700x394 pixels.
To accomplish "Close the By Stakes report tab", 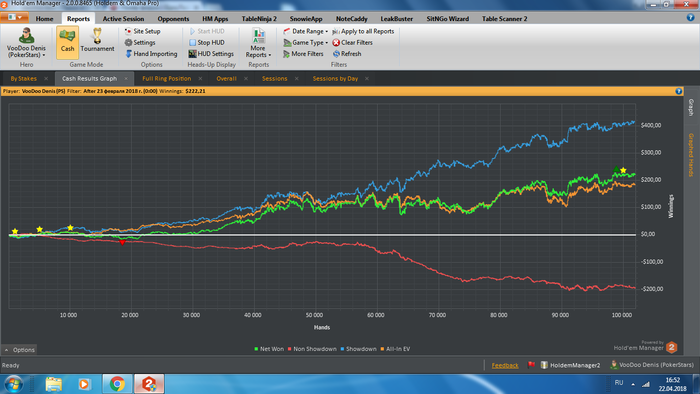I will coord(46,79).
